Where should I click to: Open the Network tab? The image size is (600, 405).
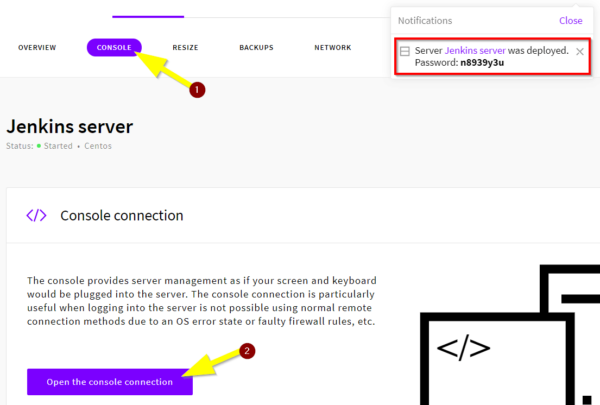(332, 47)
